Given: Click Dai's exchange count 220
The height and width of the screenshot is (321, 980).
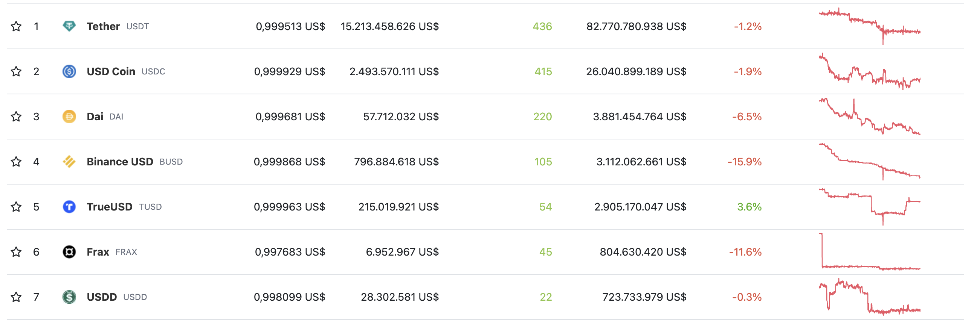Looking at the screenshot, I should tap(542, 117).
